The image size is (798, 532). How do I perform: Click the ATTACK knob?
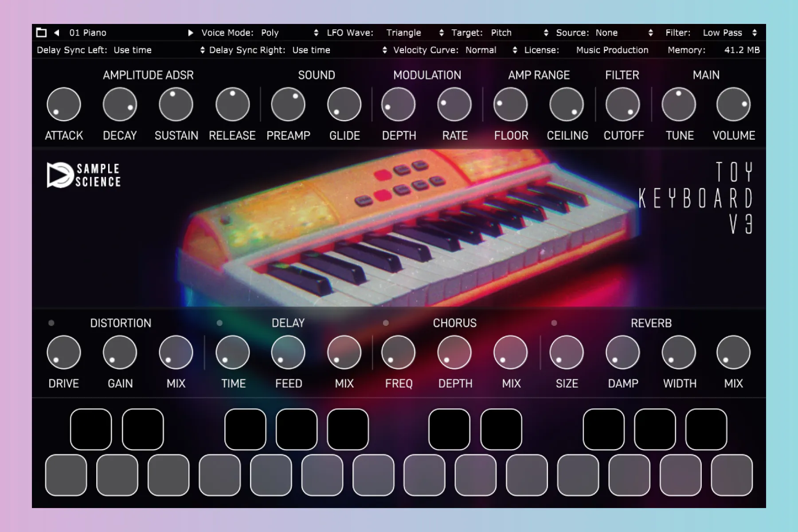coord(64,105)
